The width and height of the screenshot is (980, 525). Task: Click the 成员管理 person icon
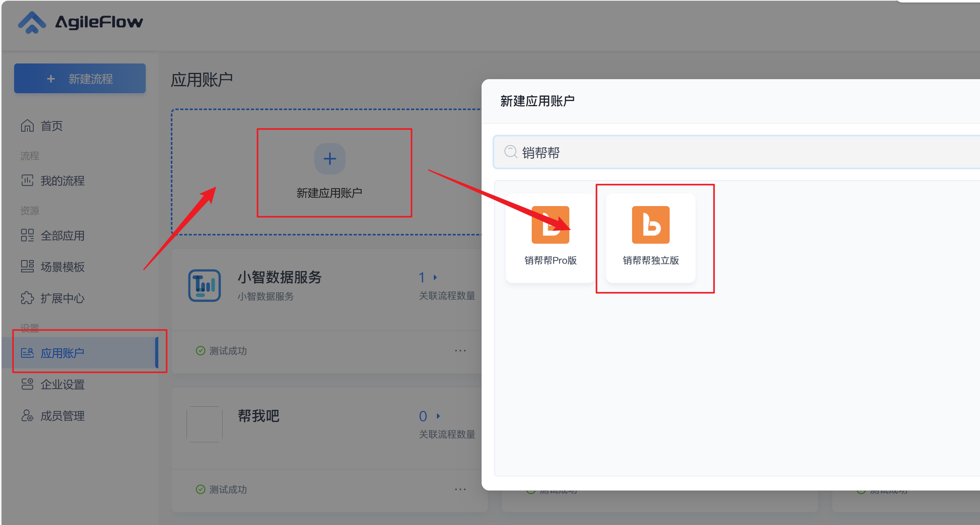pos(27,416)
